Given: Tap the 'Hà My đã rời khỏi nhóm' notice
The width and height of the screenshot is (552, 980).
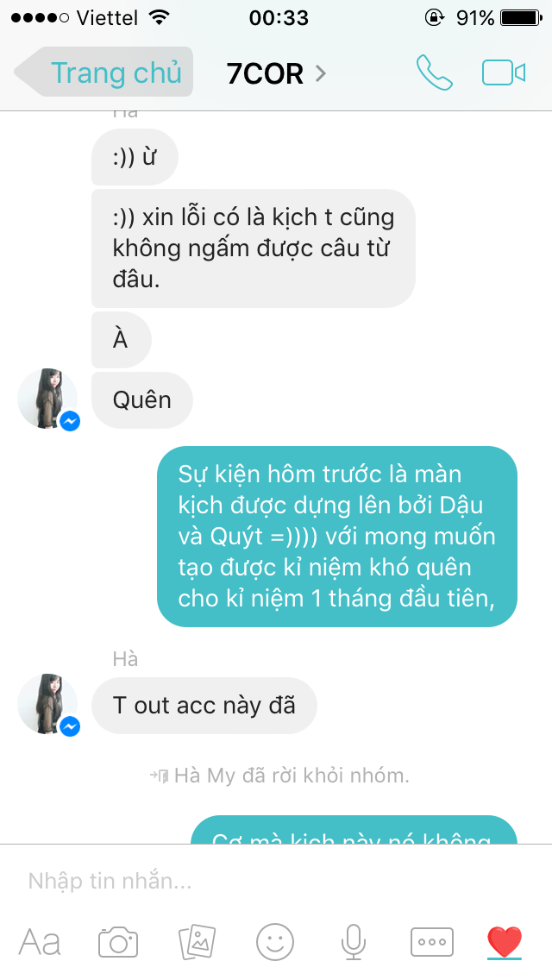Looking at the screenshot, I should pos(279,776).
